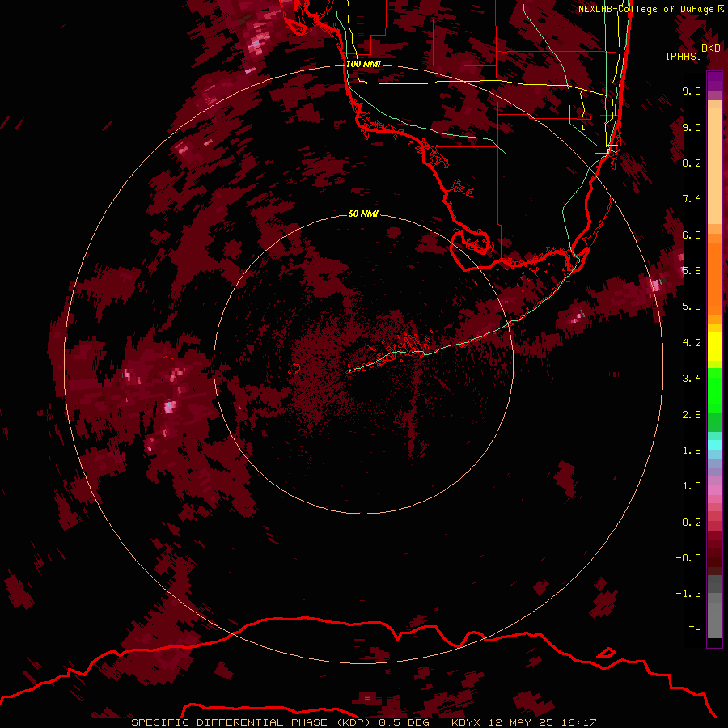Pick the peach band on the color bar
The width and height of the screenshot is (728, 728).
tap(714, 165)
